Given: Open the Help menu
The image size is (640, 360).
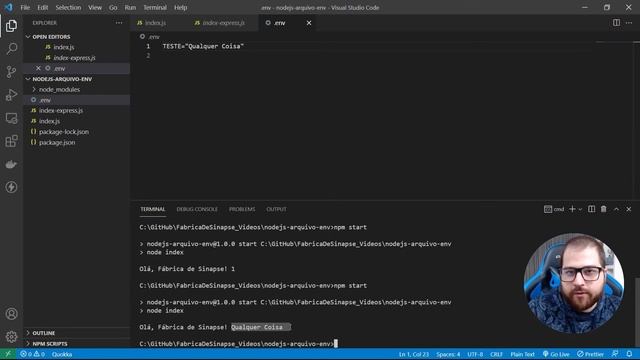Looking at the screenshot, I should pos(180,7).
